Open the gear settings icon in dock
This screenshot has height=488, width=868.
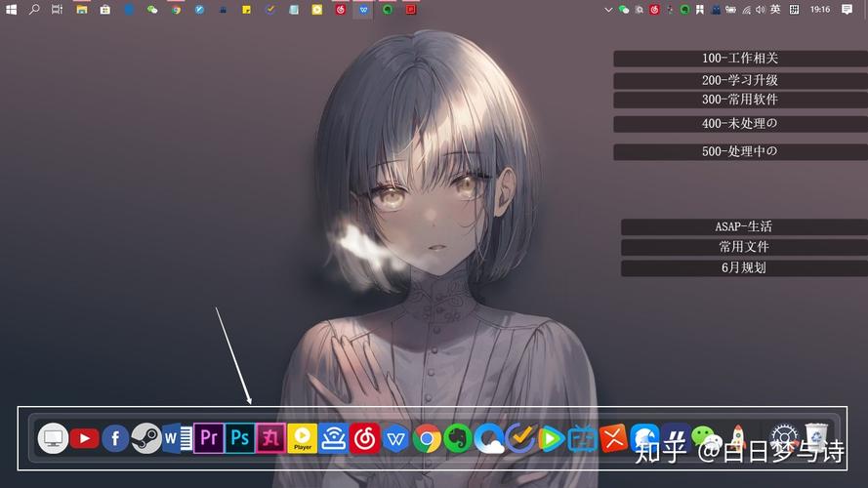[x=784, y=438]
